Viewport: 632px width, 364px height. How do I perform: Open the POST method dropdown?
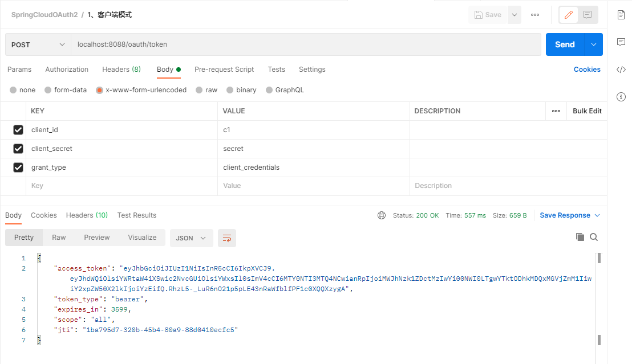[38, 44]
